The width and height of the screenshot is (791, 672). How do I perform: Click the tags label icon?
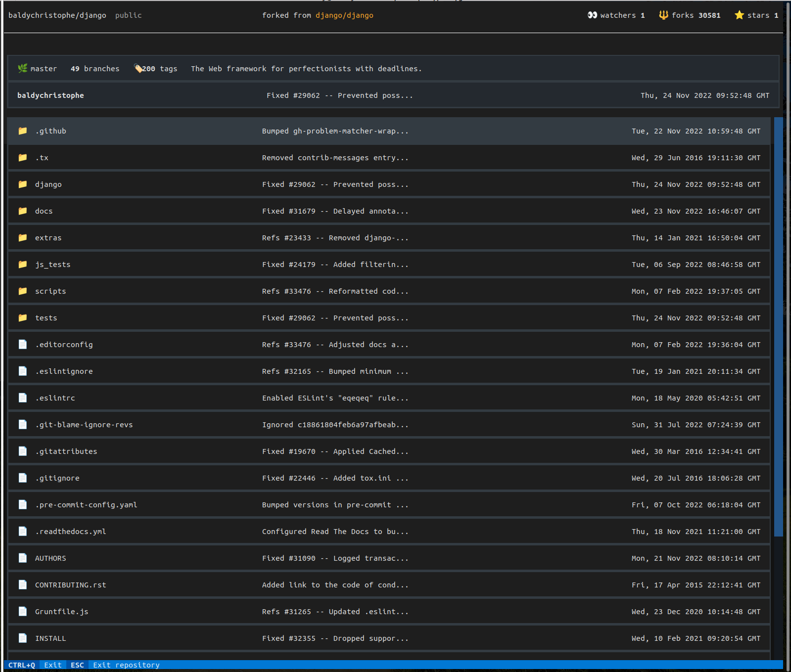tap(139, 68)
